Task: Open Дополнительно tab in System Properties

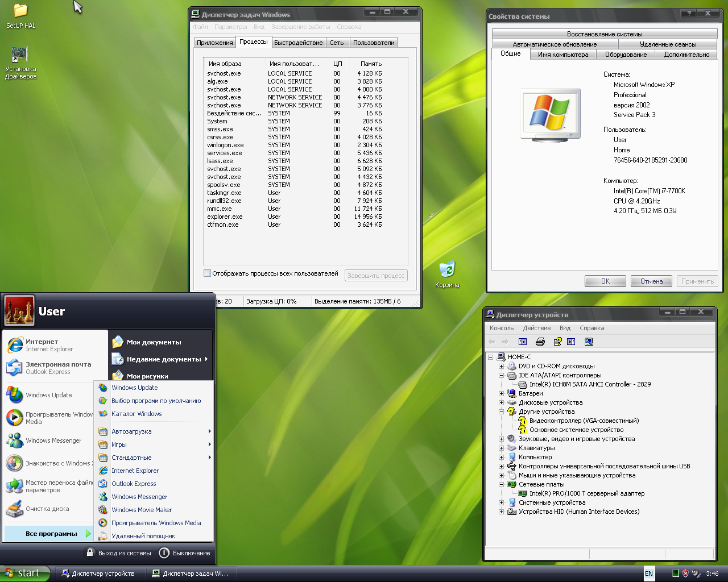Action: [x=686, y=55]
